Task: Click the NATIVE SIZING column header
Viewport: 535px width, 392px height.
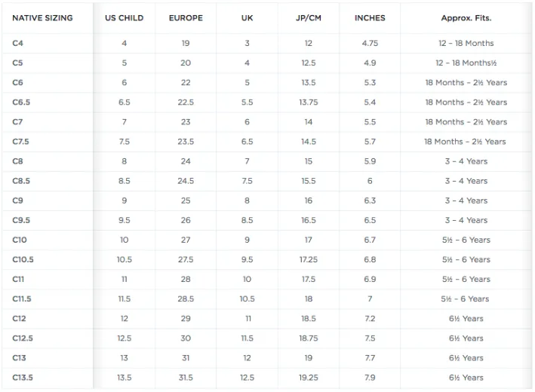Action: tap(42, 18)
